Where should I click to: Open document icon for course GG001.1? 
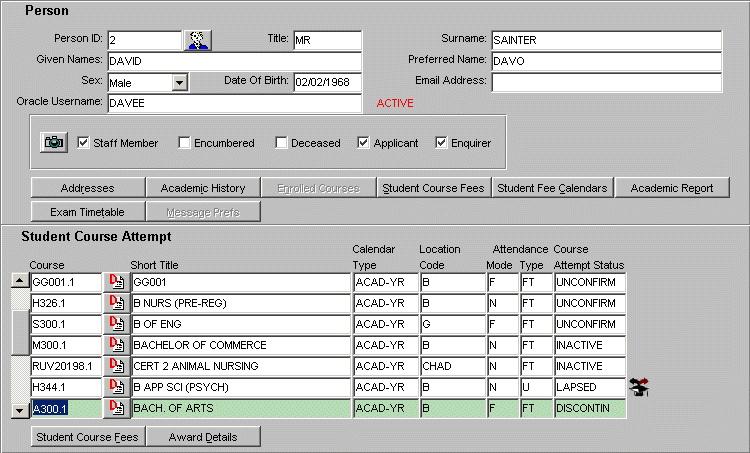click(117, 283)
